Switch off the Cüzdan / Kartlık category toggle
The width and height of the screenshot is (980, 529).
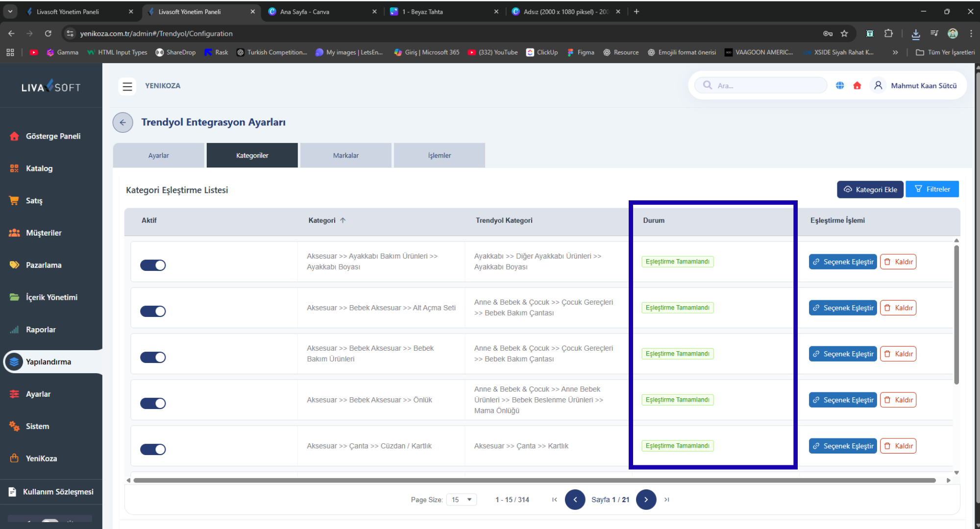point(153,449)
